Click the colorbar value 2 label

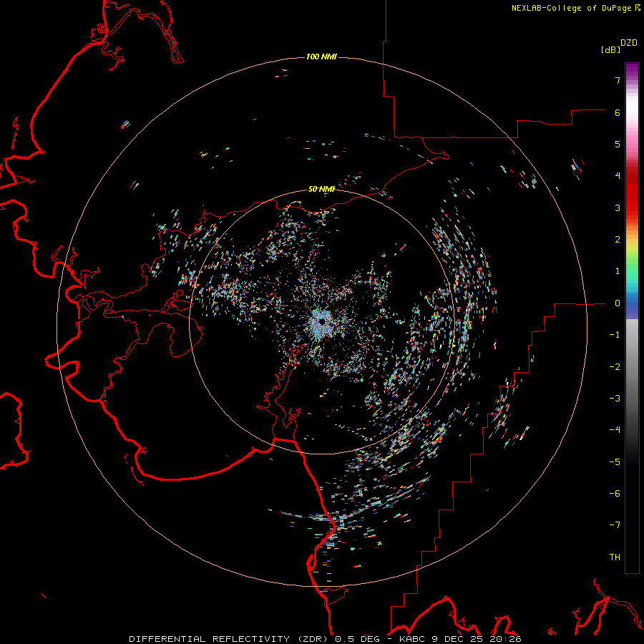[x=618, y=240]
